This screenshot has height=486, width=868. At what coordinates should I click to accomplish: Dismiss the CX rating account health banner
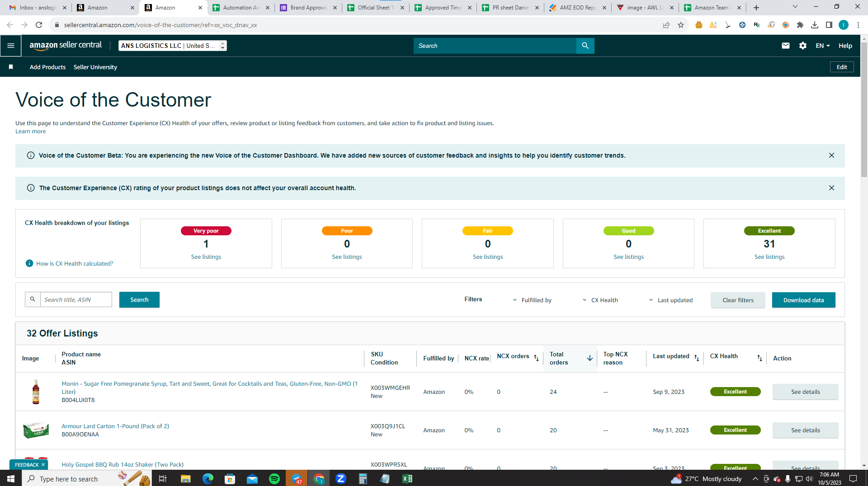tap(831, 188)
